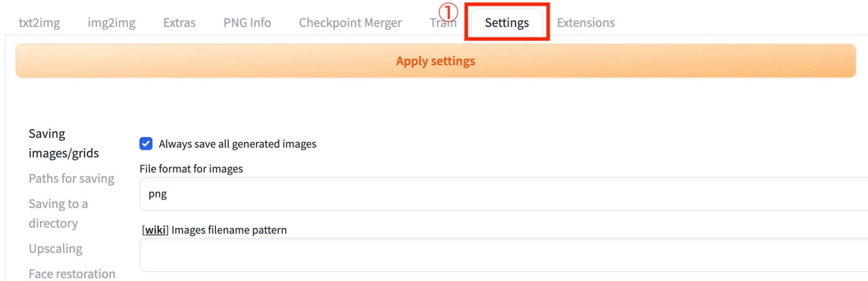
Task: Select Saving images/grids in the sidebar
Action: tap(64, 143)
